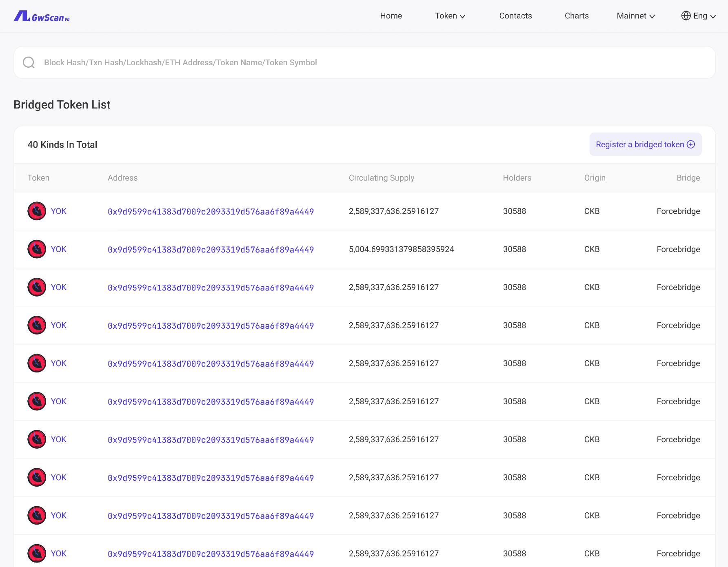The image size is (728, 567).
Task: Select the Circulating Supply column header
Action: click(381, 178)
